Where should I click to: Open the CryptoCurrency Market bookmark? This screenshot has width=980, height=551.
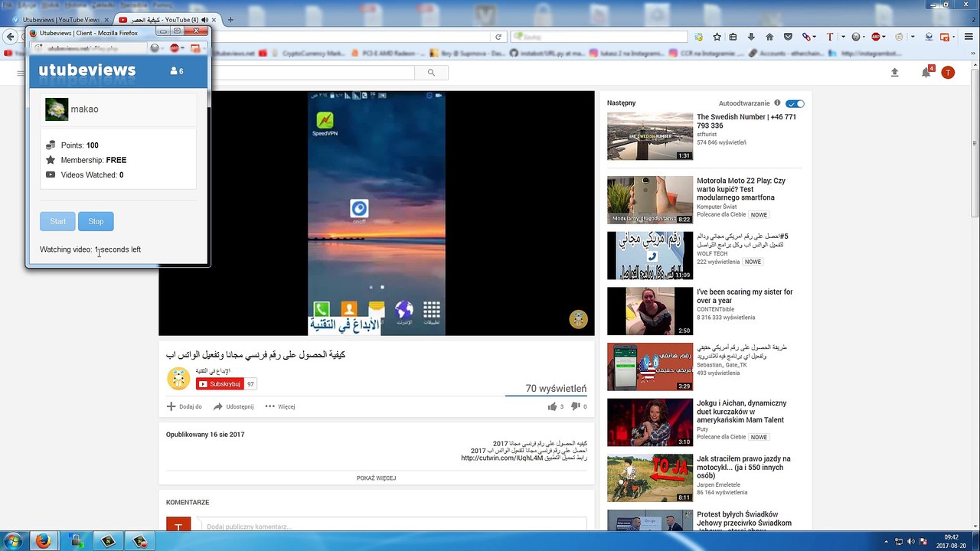(308, 54)
